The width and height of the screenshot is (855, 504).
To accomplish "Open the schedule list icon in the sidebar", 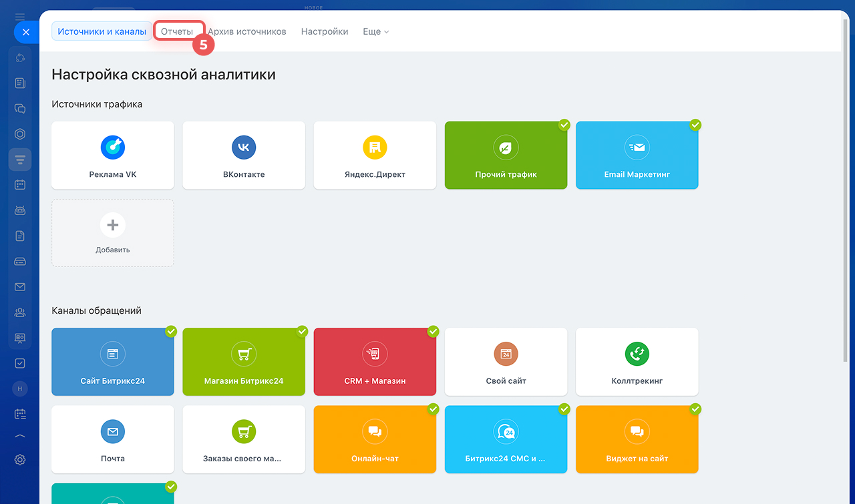I will [x=20, y=414].
